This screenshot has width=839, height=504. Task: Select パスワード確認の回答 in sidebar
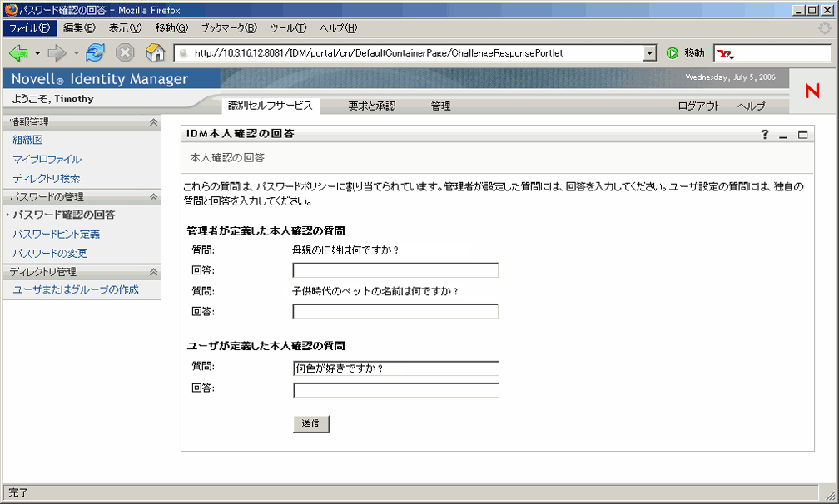click(x=64, y=215)
